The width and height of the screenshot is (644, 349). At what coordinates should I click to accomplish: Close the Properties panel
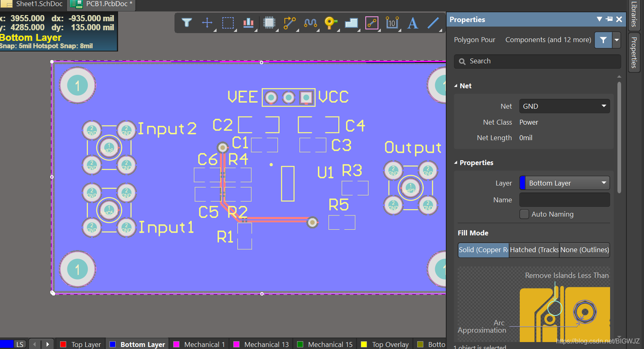[x=619, y=19]
